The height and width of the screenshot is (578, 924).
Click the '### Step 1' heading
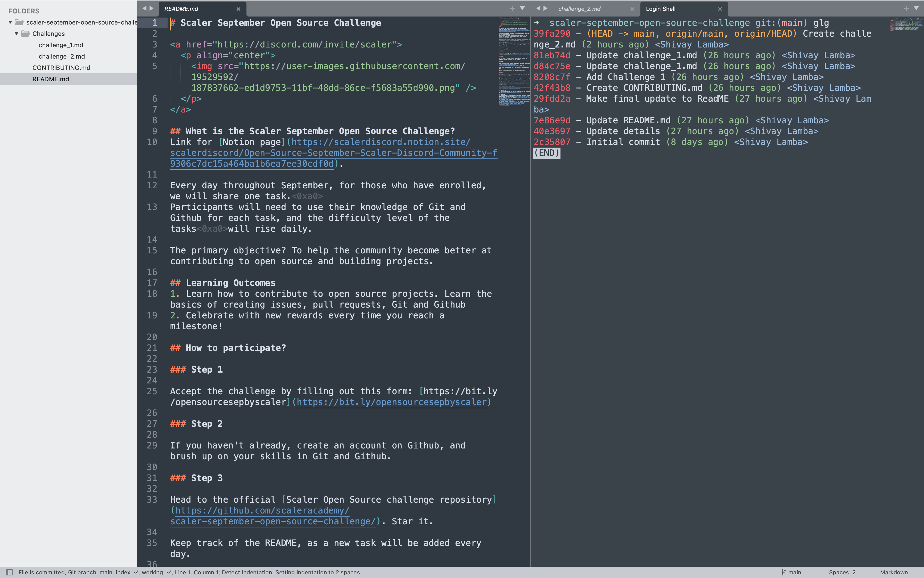[x=196, y=370]
